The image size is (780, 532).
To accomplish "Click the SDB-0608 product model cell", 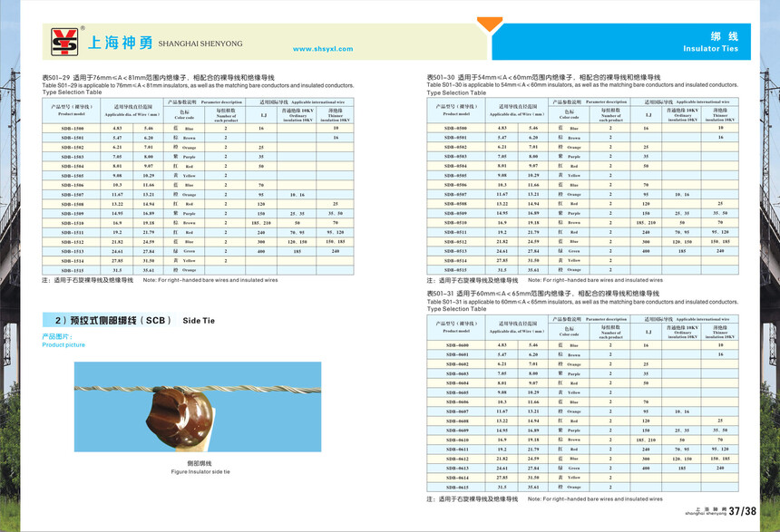I will click(457, 421).
